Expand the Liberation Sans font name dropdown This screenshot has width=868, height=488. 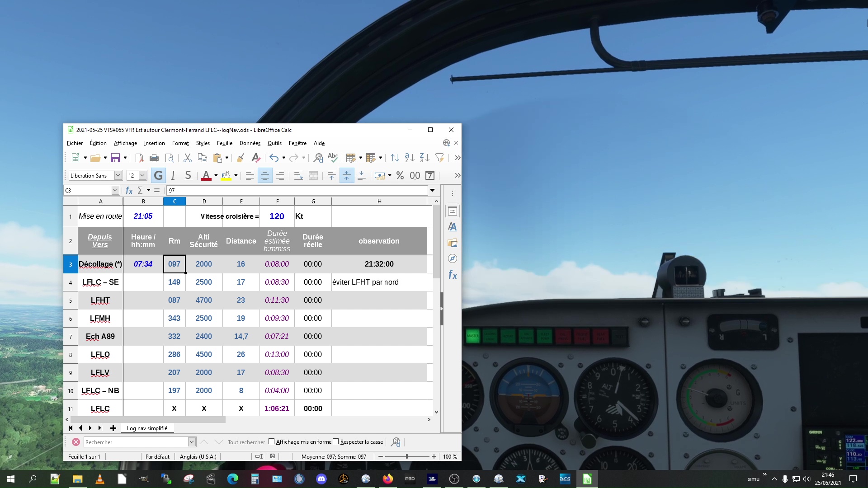[x=118, y=175]
